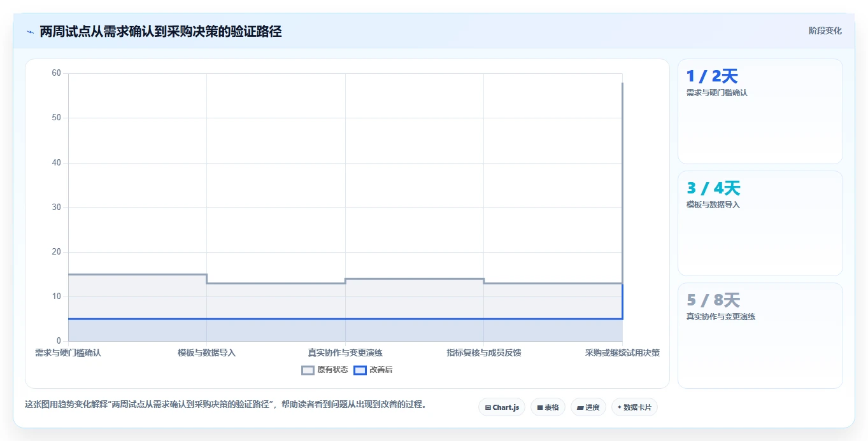Click the x-axis label 模板与数据导入

pos(207,353)
